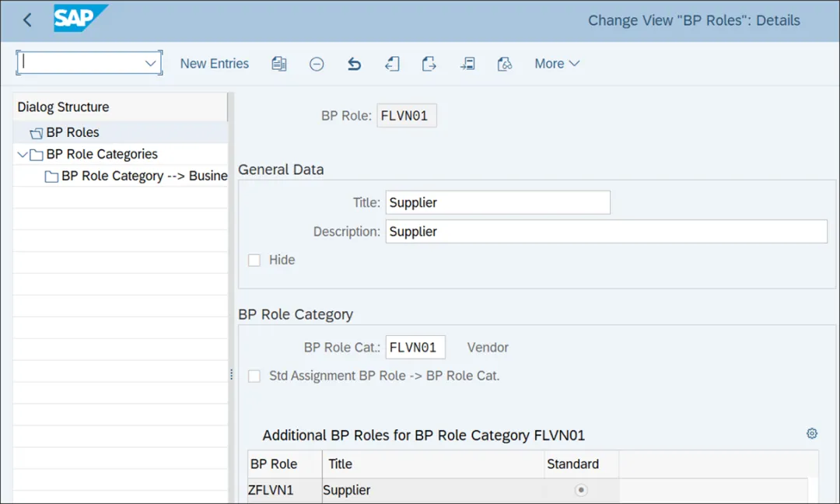Enable the Hide checkbox
This screenshot has width=840, height=504.
pos(254,260)
